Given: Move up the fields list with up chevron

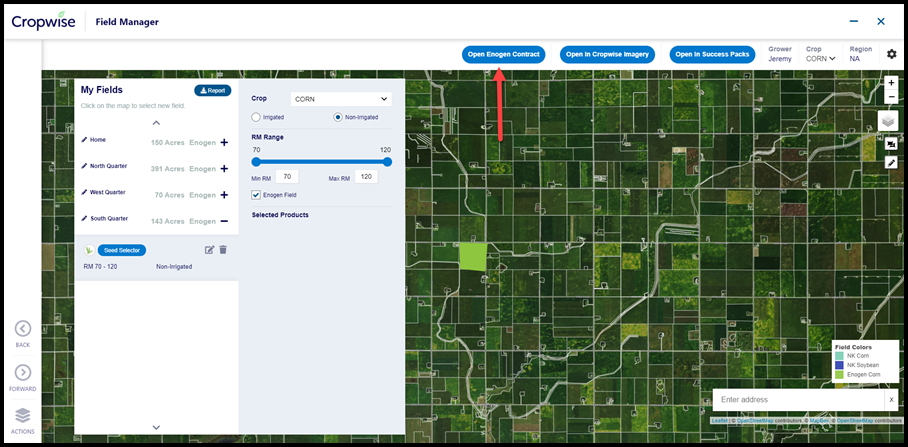Looking at the screenshot, I should coord(156,123).
